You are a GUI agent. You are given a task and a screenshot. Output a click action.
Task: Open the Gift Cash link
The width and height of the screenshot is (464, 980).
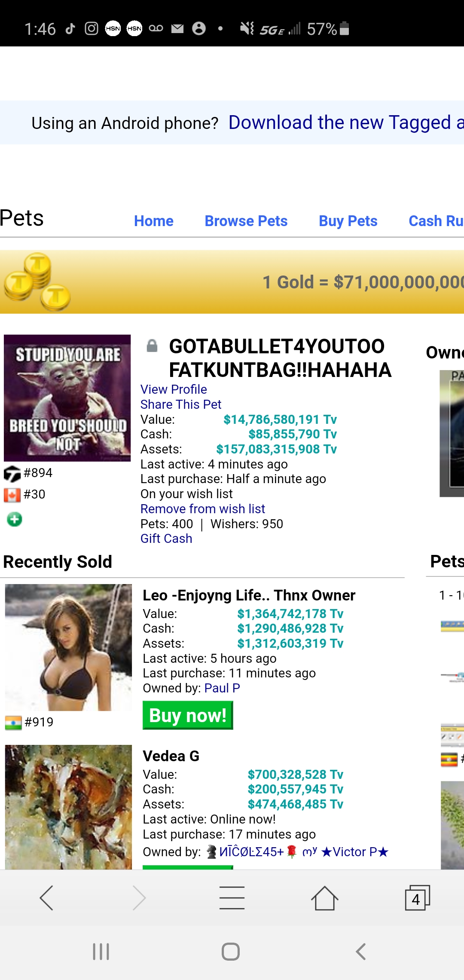click(166, 539)
